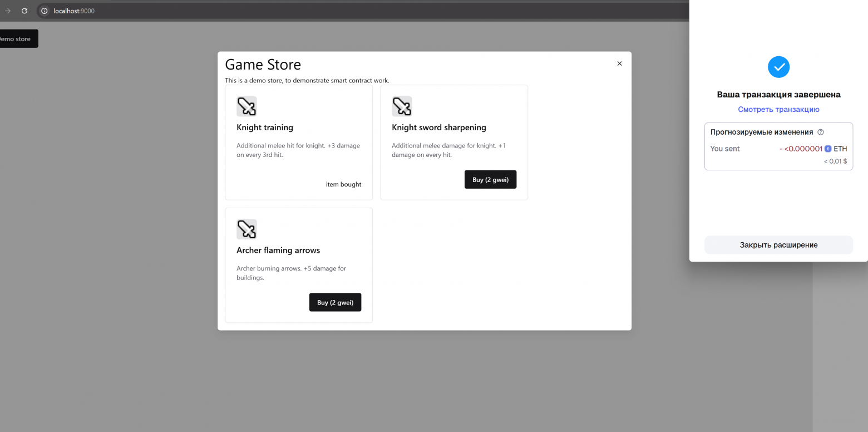This screenshot has width=868, height=432.
Task: Click the Game Store heading
Action: [263, 65]
